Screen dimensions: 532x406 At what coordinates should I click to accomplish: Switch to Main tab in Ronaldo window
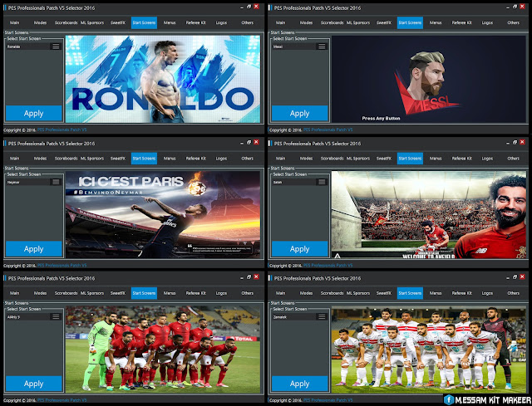15,22
